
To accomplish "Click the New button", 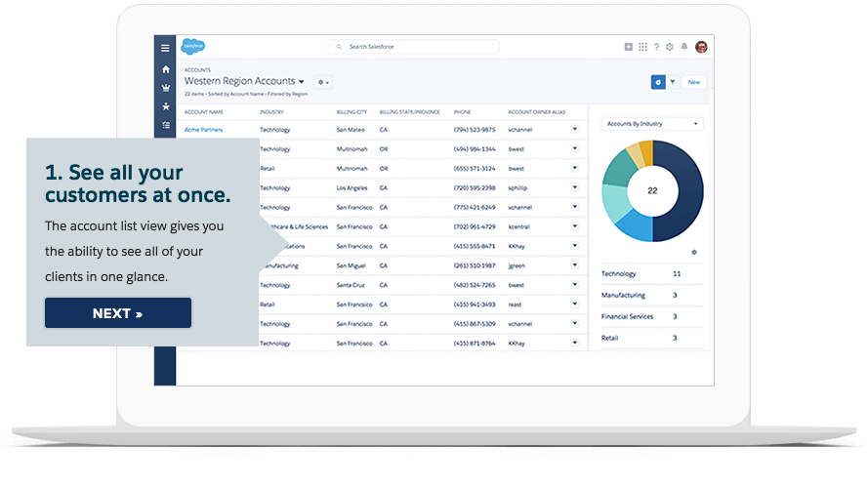I will (694, 82).
